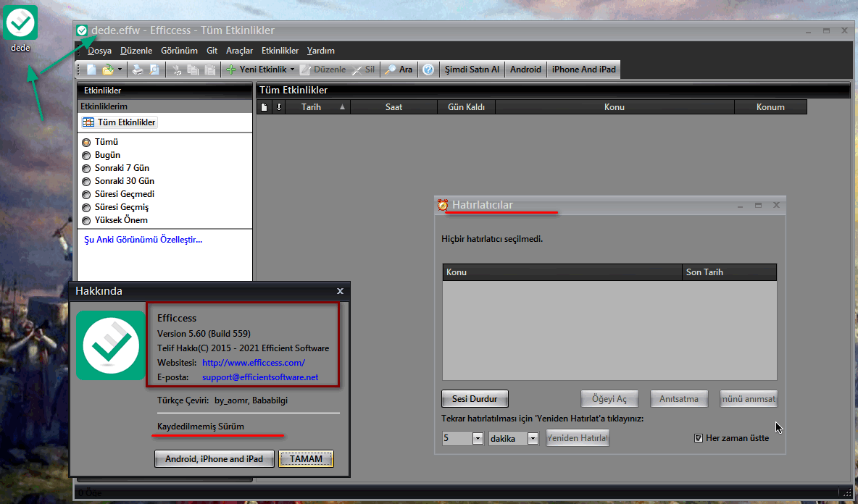Open the efficcess.com website link

coord(254,363)
